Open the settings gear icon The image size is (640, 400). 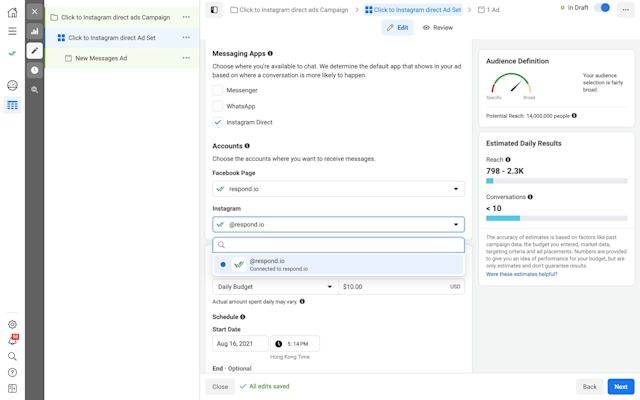point(12,324)
